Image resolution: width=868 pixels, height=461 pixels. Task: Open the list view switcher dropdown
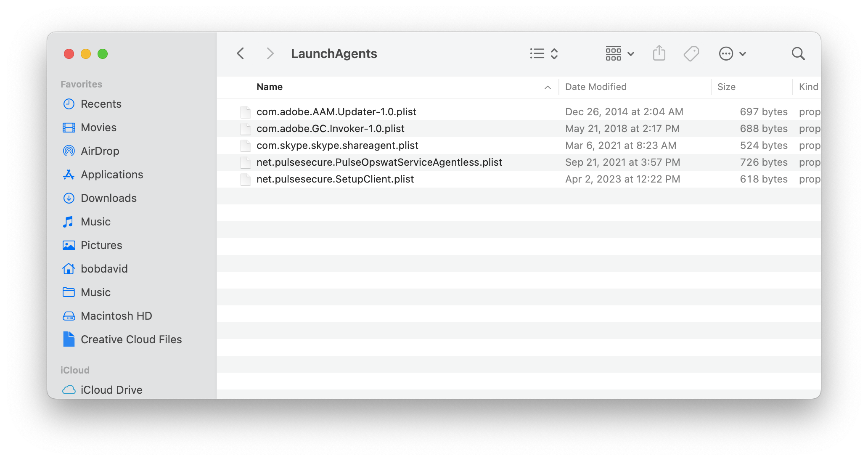544,54
